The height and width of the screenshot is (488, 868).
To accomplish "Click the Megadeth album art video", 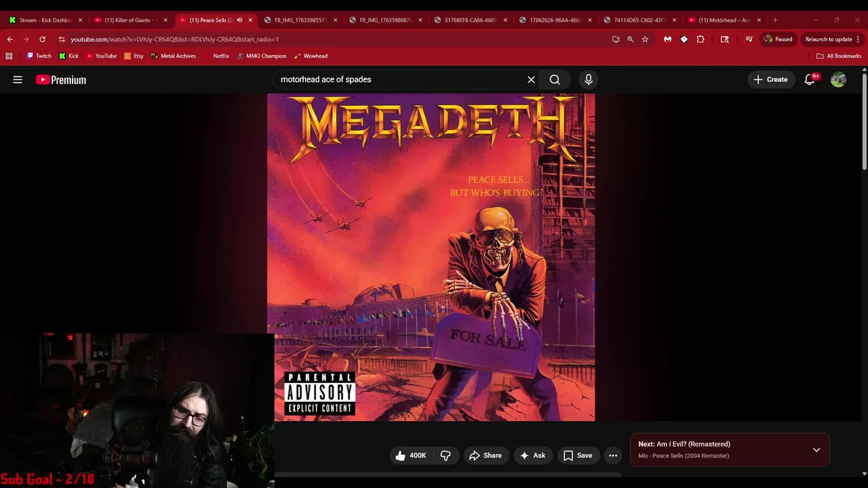I will 431,258.
